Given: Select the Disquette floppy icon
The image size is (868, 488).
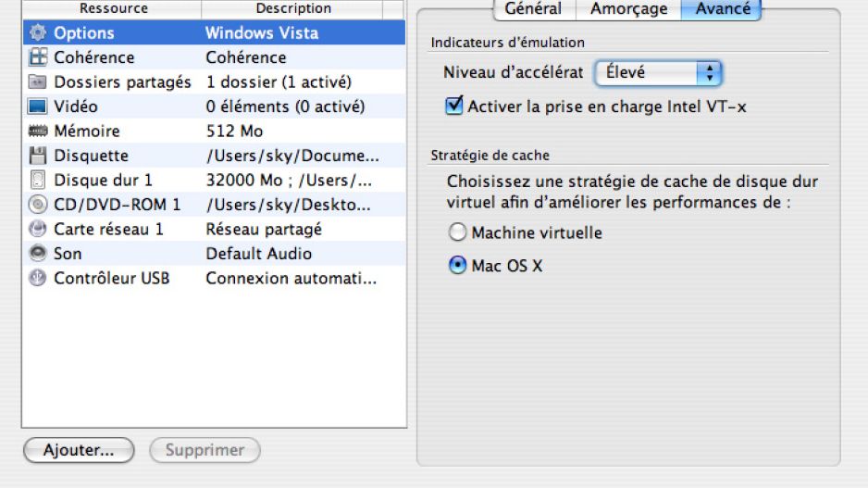Looking at the screenshot, I should (x=38, y=156).
